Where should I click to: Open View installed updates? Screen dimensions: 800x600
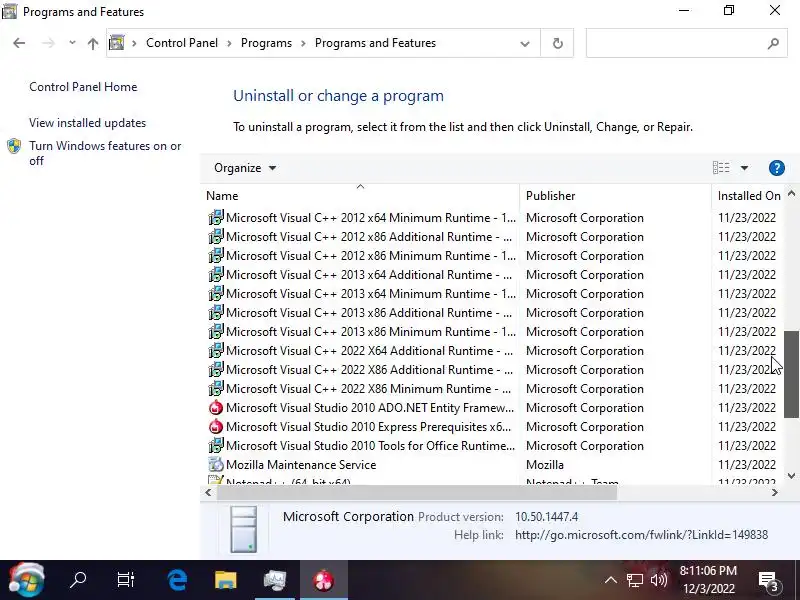pyautogui.click(x=87, y=123)
